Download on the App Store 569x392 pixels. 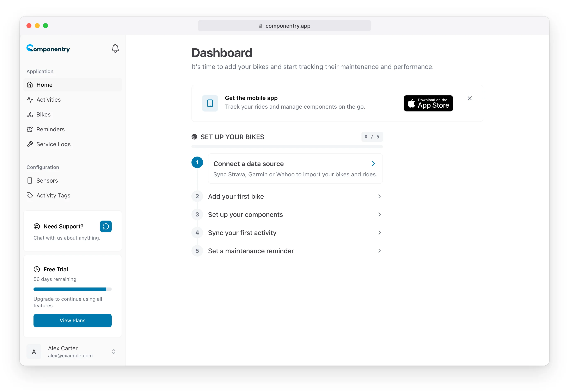(428, 103)
